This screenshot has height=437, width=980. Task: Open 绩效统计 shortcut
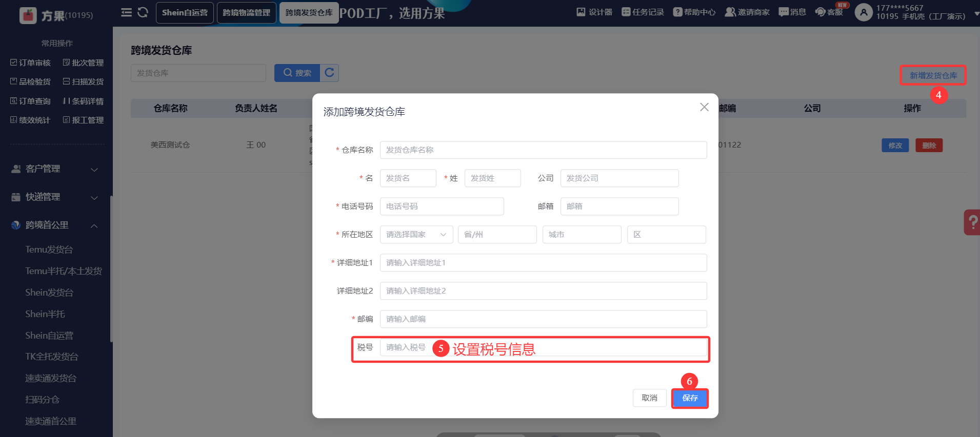30,120
